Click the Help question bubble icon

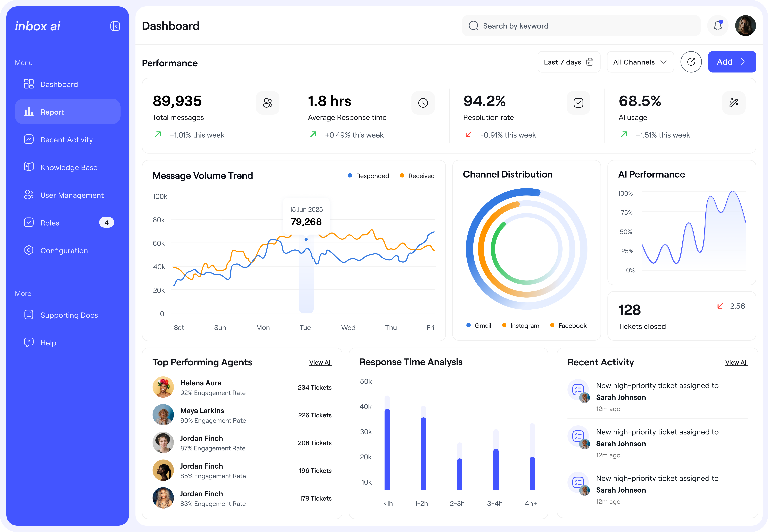(29, 342)
